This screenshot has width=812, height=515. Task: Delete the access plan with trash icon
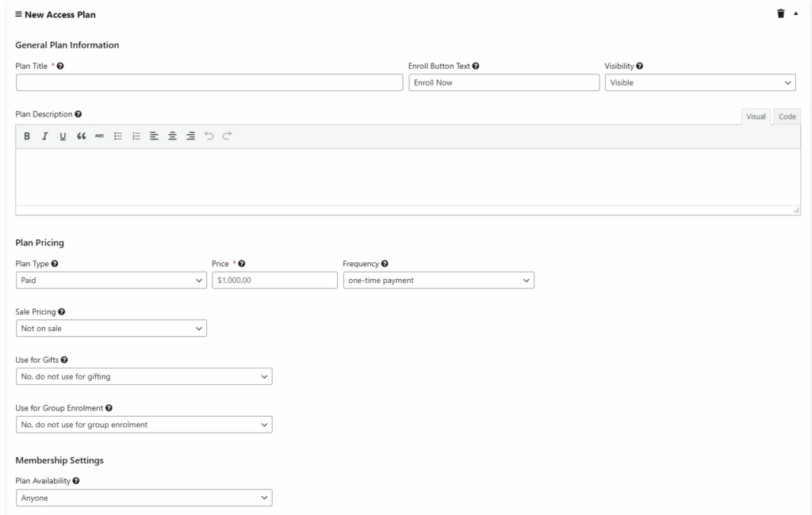[x=780, y=14]
